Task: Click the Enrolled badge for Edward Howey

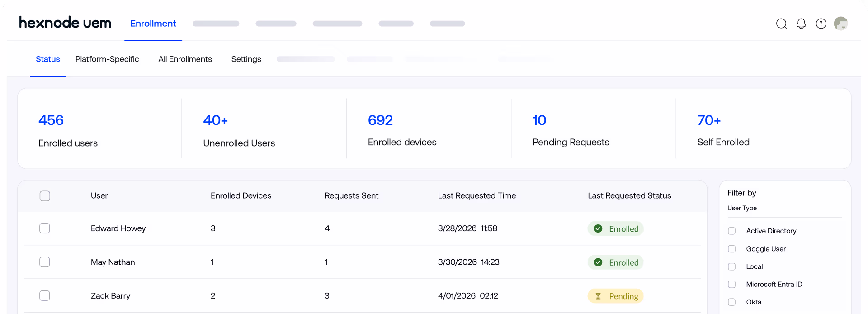Action: [x=615, y=228]
